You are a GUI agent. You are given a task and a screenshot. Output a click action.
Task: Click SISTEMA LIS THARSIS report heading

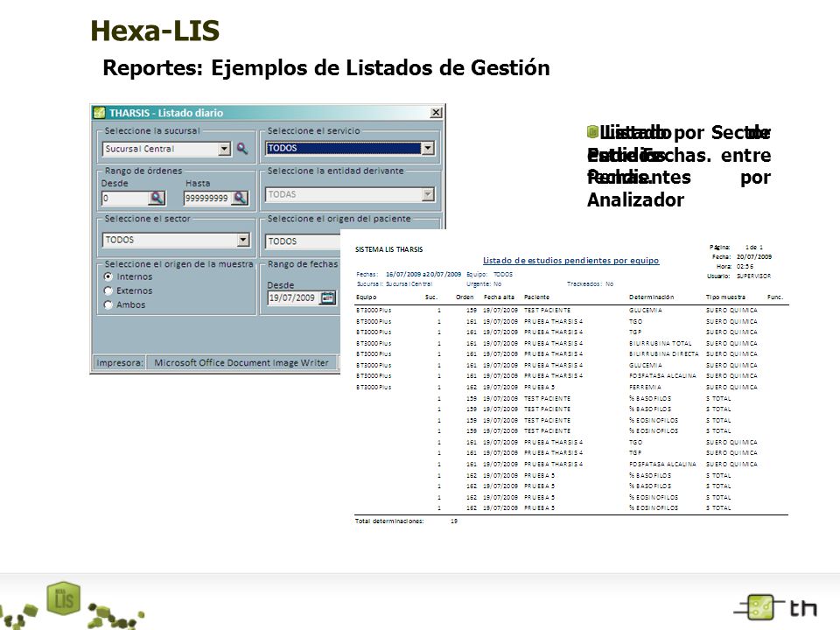(388, 249)
